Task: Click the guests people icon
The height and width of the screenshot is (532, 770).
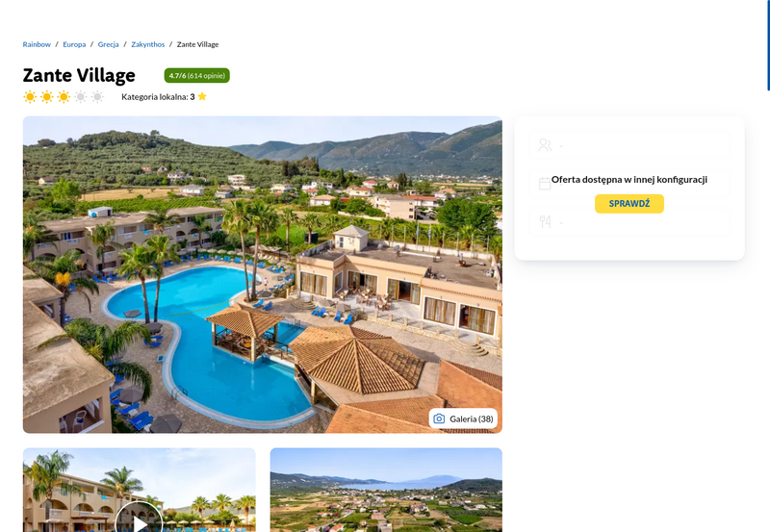Action: tap(545, 144)
